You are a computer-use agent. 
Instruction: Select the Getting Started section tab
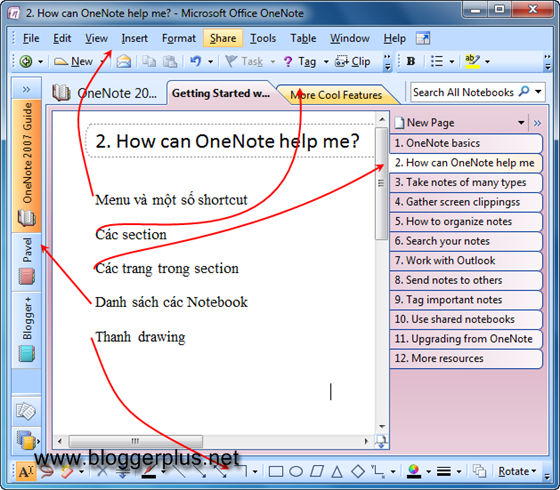pos(221,93)
